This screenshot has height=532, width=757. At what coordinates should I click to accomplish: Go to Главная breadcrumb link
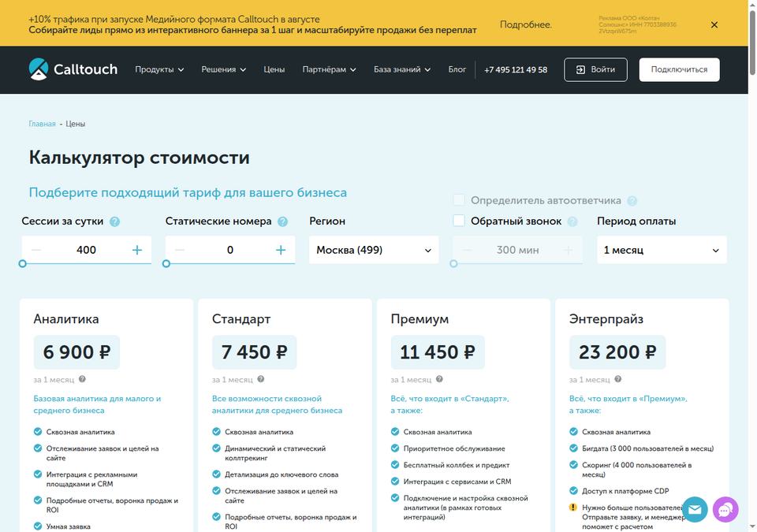[x=42, y=124]
